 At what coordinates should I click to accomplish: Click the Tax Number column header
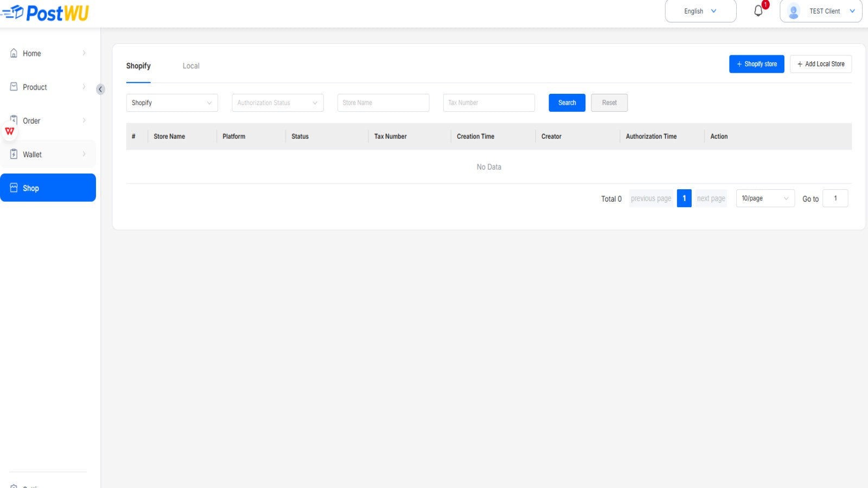(x=391, y=137)
